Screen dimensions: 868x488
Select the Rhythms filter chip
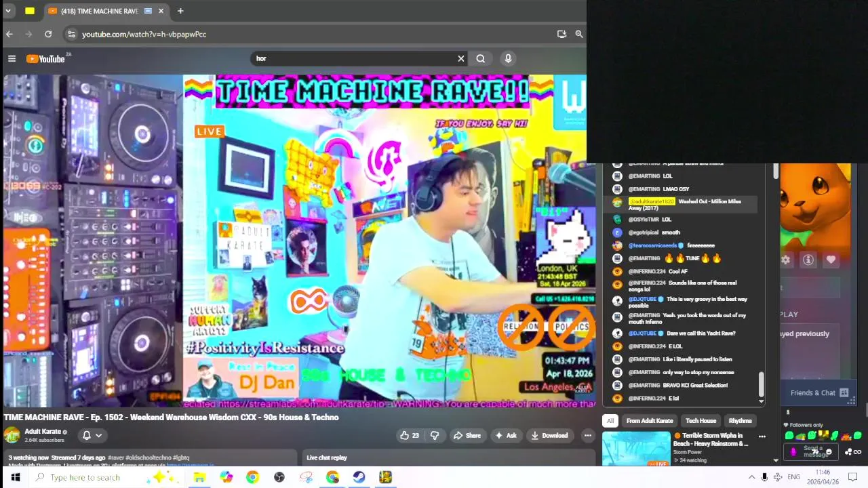pyautogui.click(x=740, y=421)
